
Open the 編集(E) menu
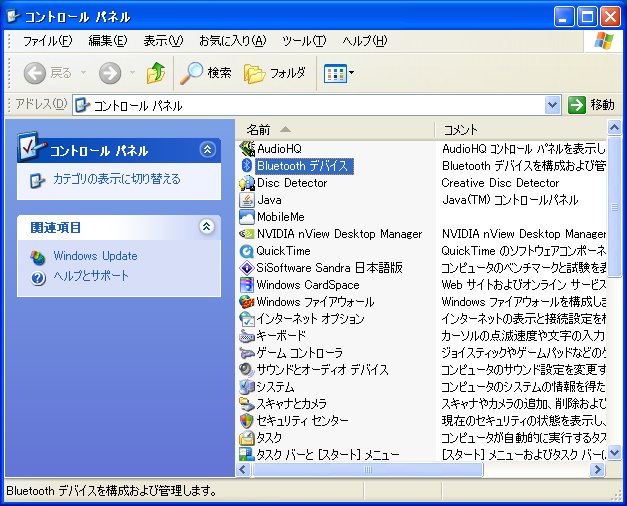pos(108,41)
